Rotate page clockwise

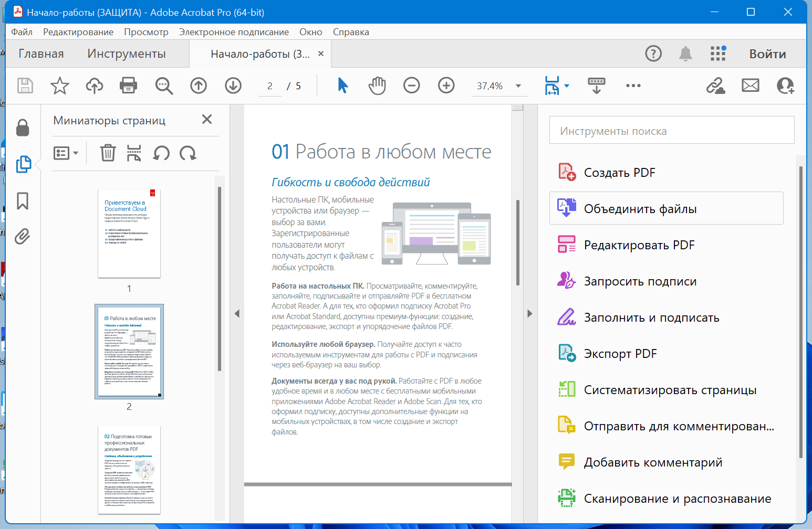click(x=188, y=153)
